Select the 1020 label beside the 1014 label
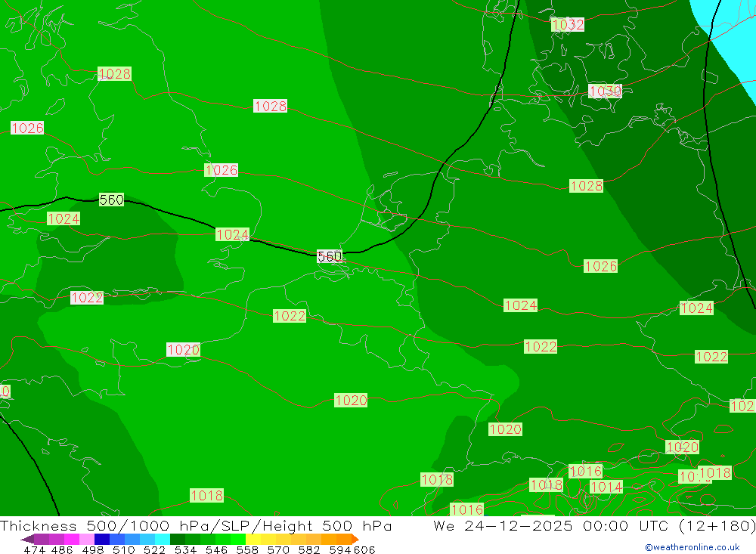The height and width of the screenshot is (554, 756). point(682,447)
